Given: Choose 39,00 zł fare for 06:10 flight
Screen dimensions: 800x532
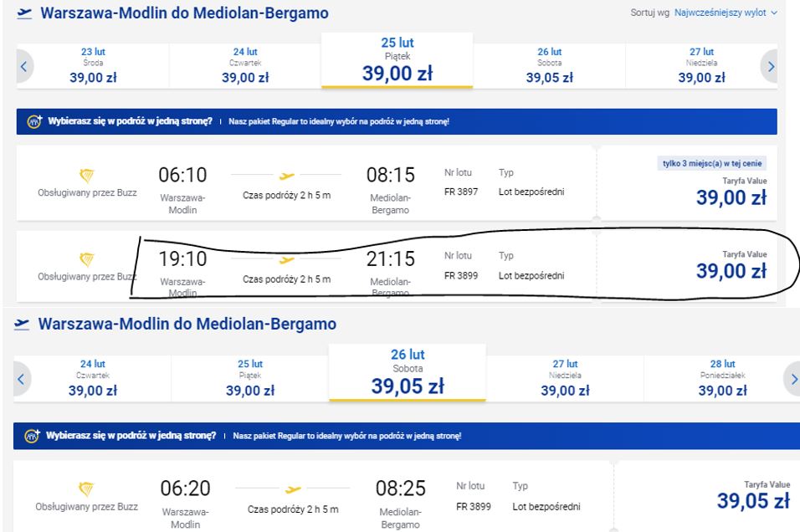Looking at the screenshot, I should coord(731,197).
